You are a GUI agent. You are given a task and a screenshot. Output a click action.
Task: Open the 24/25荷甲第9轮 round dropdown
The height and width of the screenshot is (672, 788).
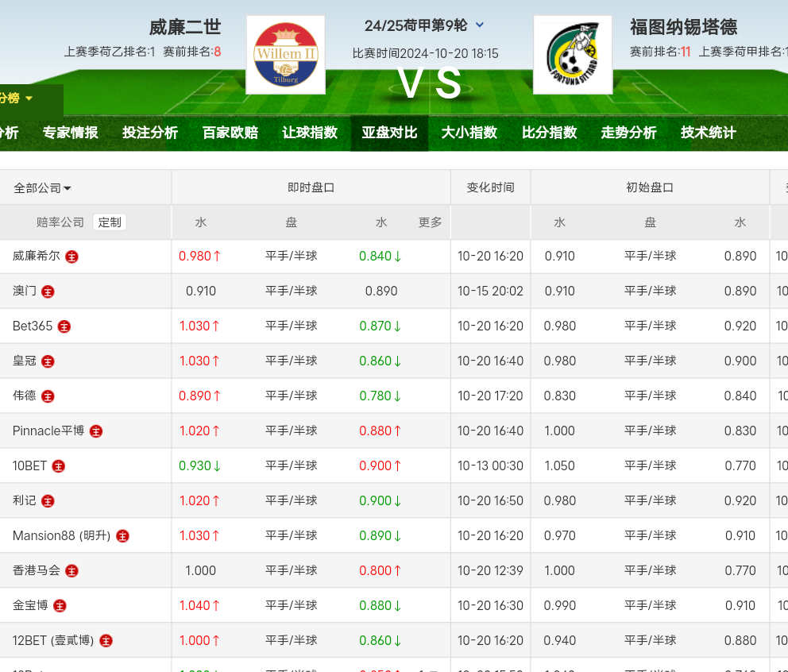424,25
